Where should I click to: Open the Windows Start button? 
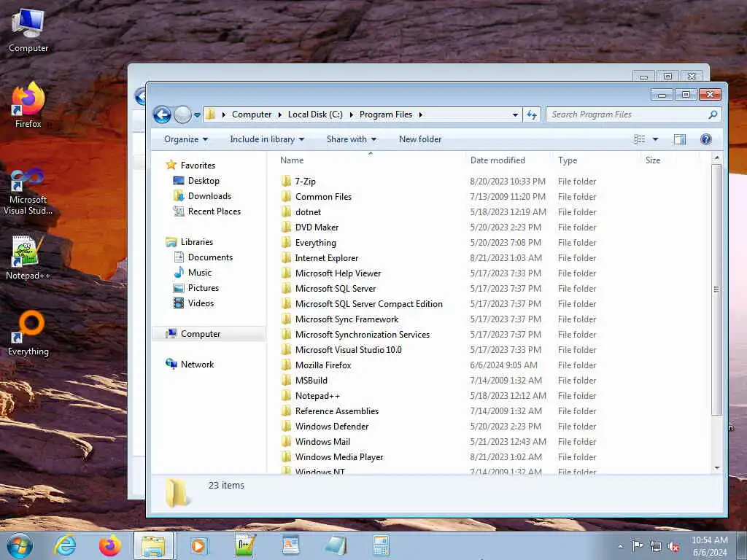[x=20, y=545]
